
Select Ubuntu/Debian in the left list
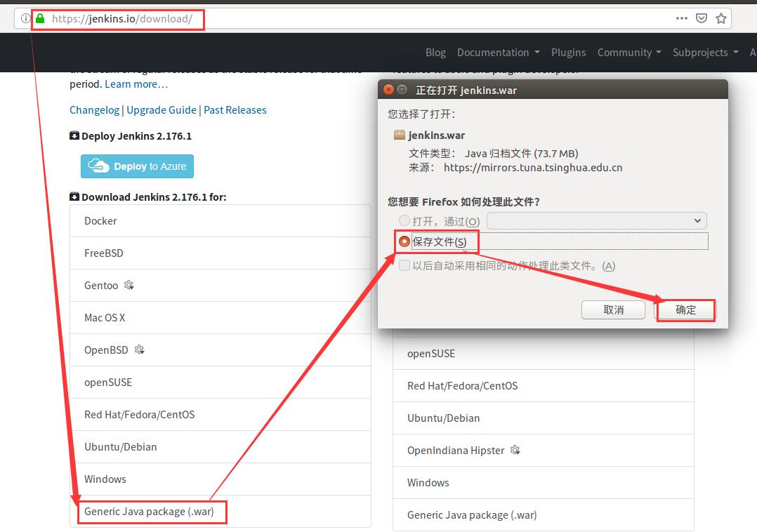(x=220, y=447)
